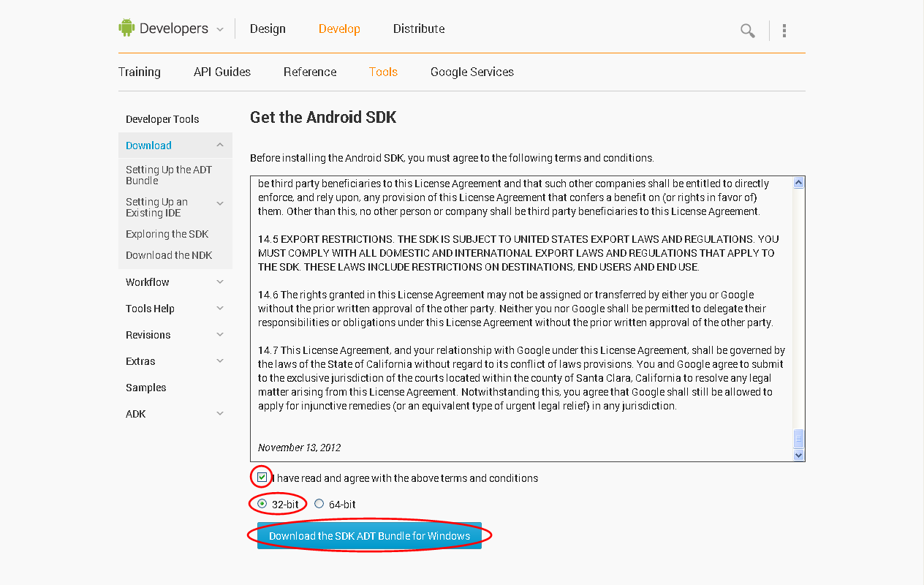Expand the Workflow section chevron
924x585 pixels.
[220, 282]
